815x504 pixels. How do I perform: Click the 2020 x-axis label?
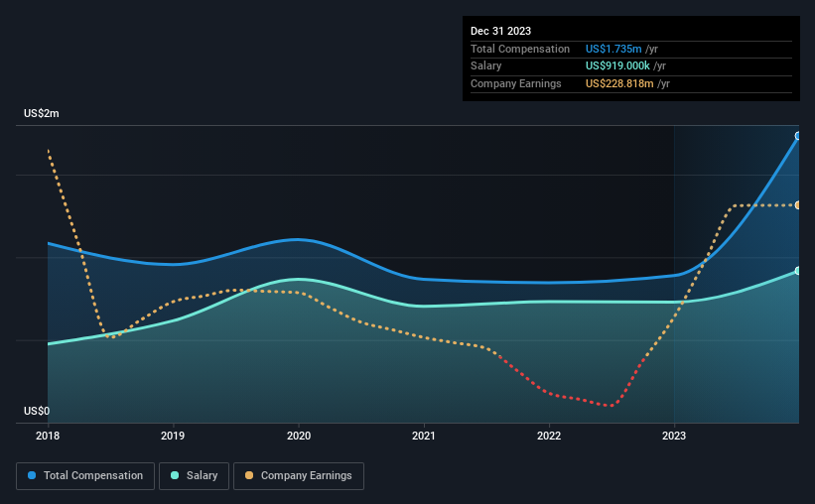point(299,436)
